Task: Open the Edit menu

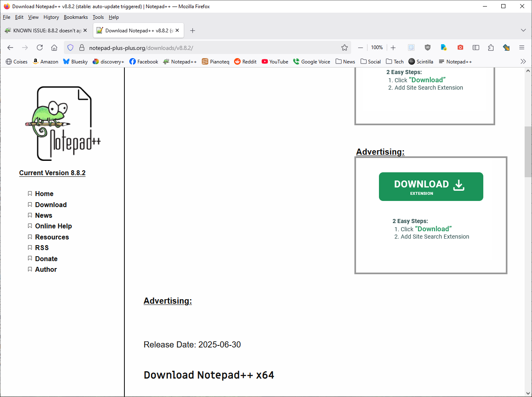Action: [x=19, y=17]
